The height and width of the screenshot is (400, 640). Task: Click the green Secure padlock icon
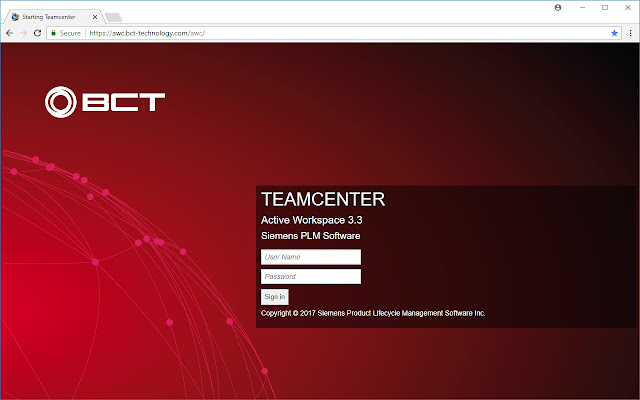point(53,33)
